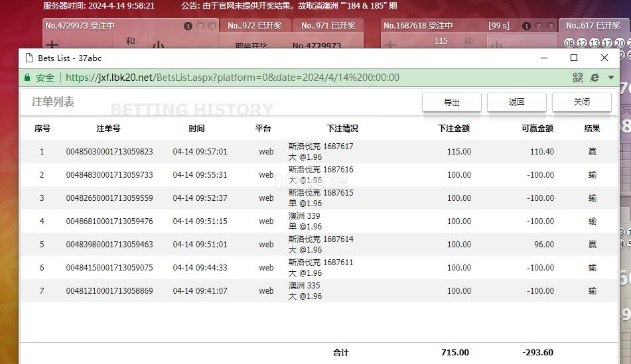Click the 下注金额 column header

(454, 129)
